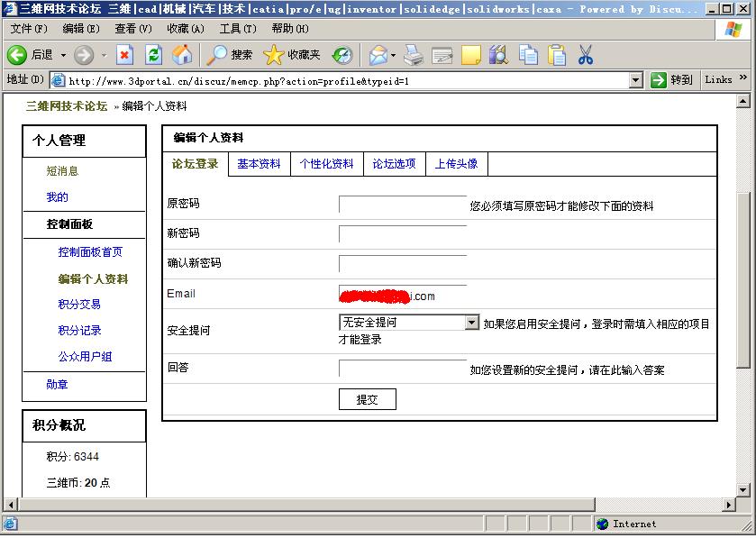Select the 论坛登录 tab
The height and width of the screenshot is (538, 756).
point(196,164)
